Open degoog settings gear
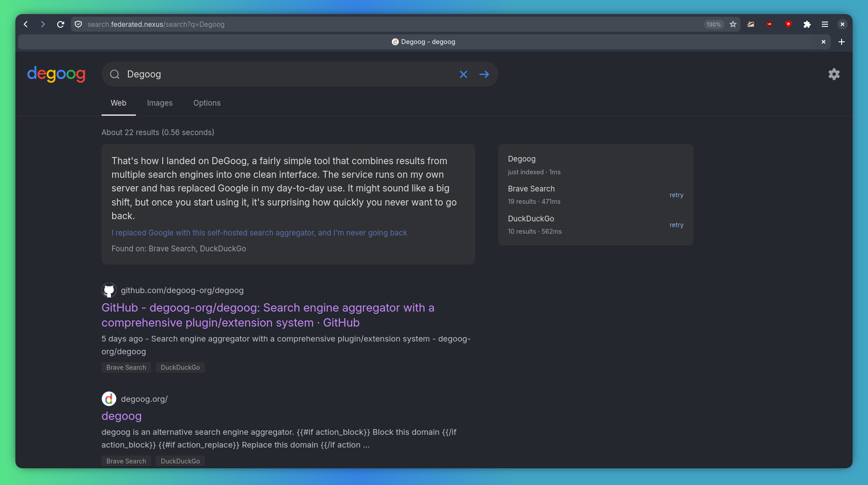The width and height of the screenshot is (868, 485). [834, 74]
